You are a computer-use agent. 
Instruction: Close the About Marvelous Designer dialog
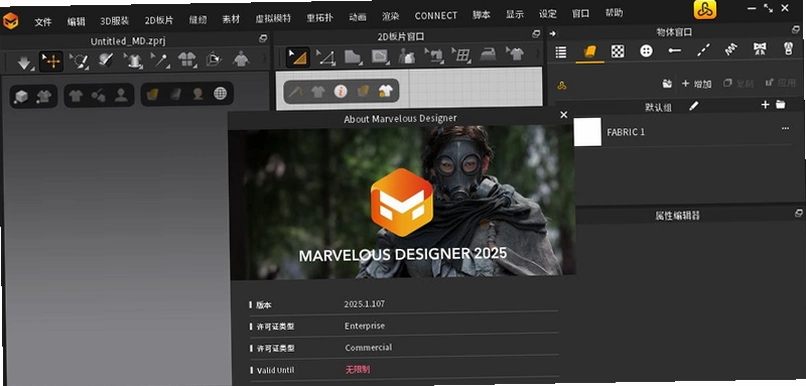(564, 115)
